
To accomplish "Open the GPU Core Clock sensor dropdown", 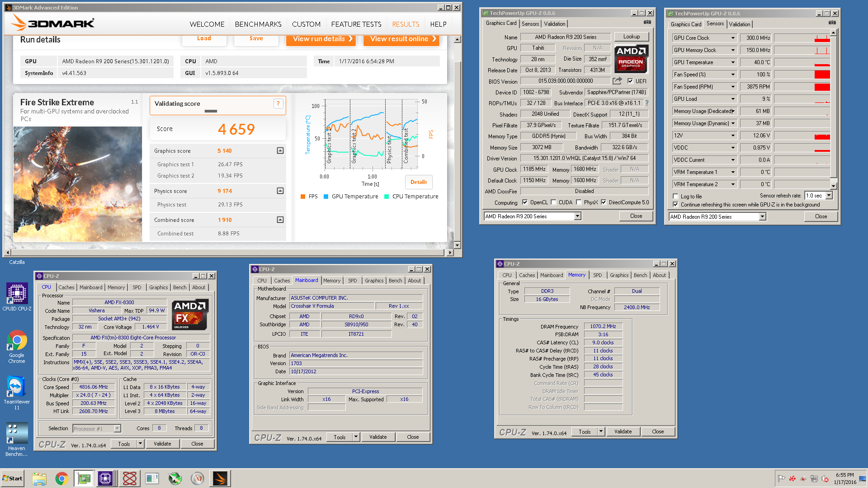I will [x=733, y=38].
